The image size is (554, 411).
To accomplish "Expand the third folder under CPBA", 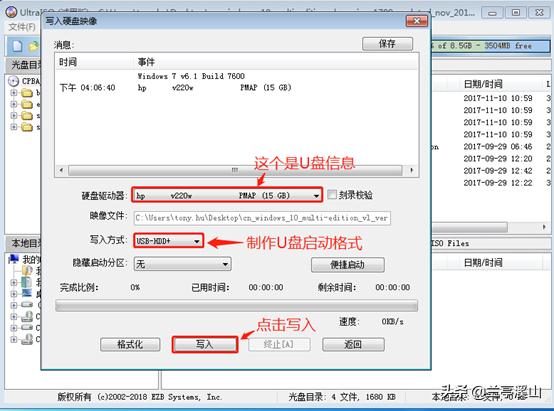I will click(13, 115).
